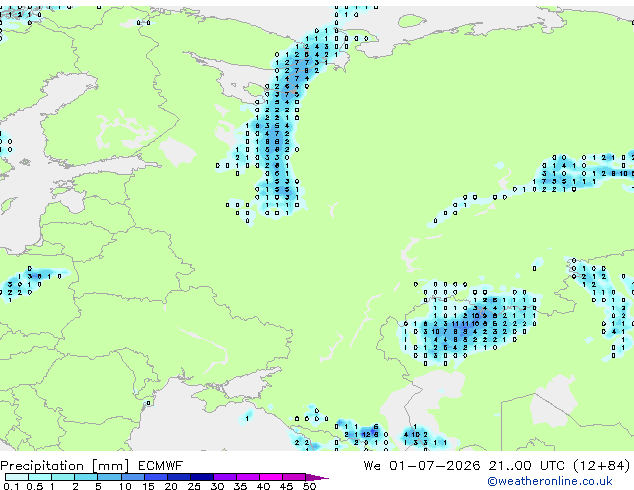Click the legend arrow above 50 mm
Screen dimensions: 634x490
point(317,477)
